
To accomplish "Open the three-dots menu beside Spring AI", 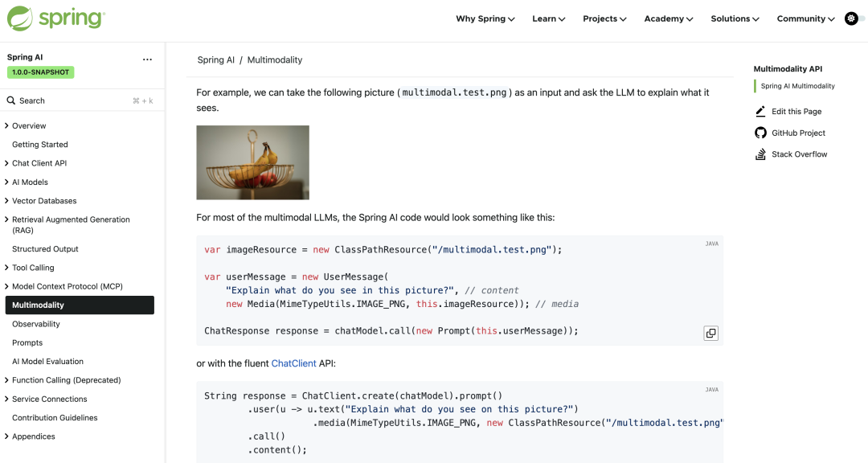I will click(x=147, y=59).
